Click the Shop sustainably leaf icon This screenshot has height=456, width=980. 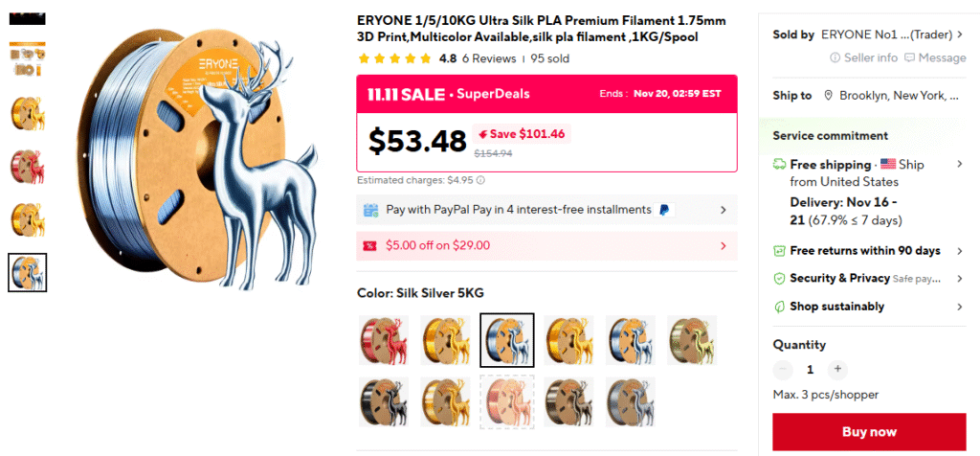coord(780,307)
